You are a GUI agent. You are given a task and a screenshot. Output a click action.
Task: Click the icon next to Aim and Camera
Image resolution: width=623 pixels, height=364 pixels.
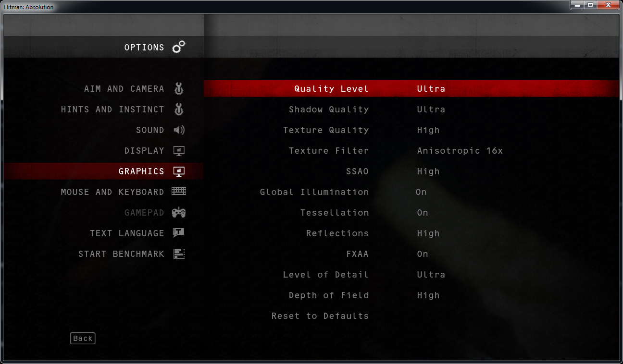179,89
